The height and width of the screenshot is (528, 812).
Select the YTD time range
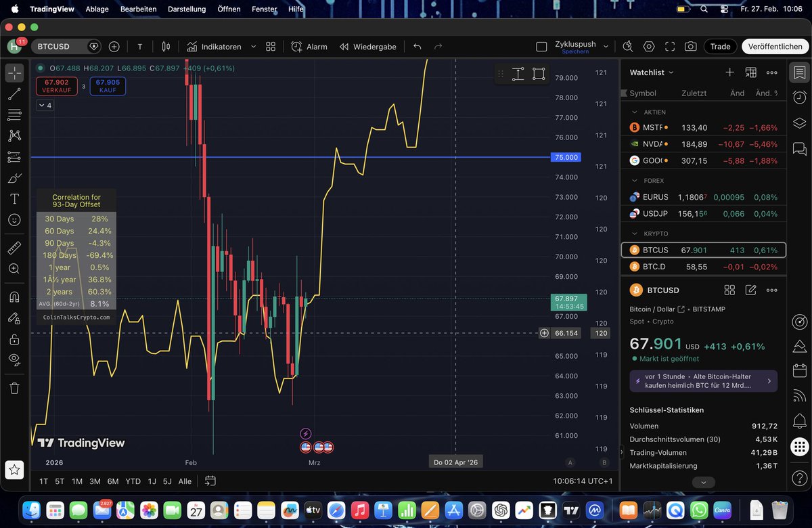tap(133, 481)
